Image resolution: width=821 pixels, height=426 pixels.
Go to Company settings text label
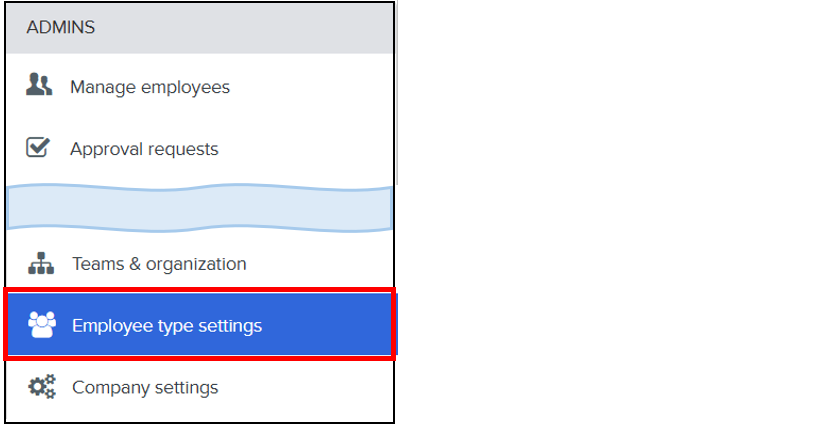click(145, 387)
